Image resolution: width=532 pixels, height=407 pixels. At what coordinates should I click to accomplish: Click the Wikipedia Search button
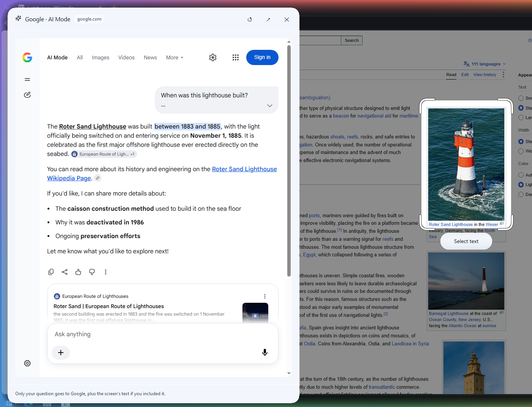351,40
